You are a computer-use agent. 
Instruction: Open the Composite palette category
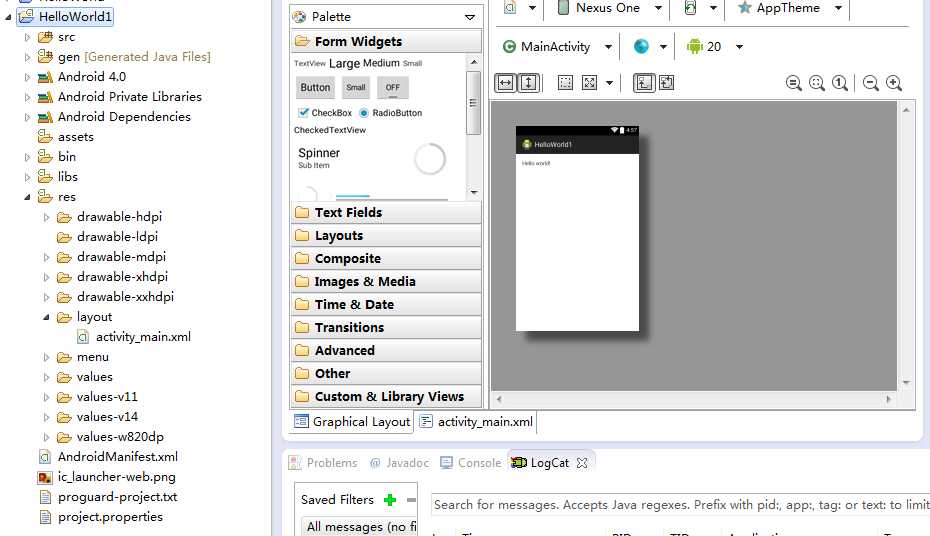click(x=386, y=259)
